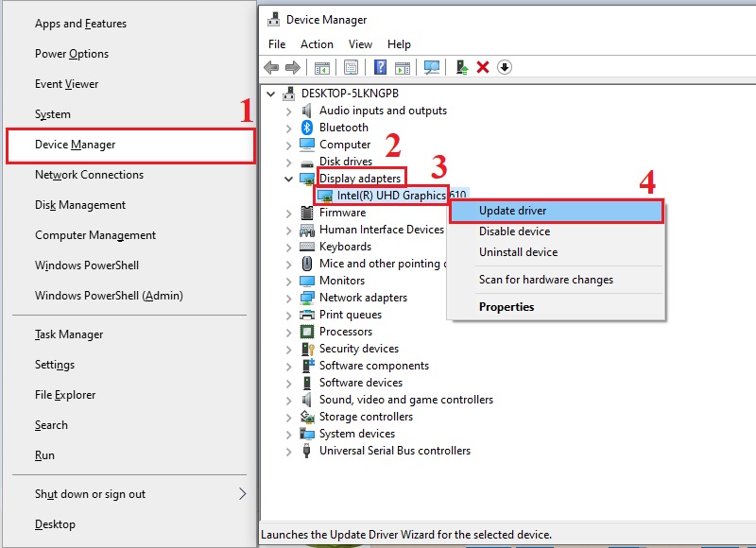Image resolution: width=756 pixels, height=548 pixels.
Task: Click the Human Interface Devices icon
Action: (x=306, y=230)
